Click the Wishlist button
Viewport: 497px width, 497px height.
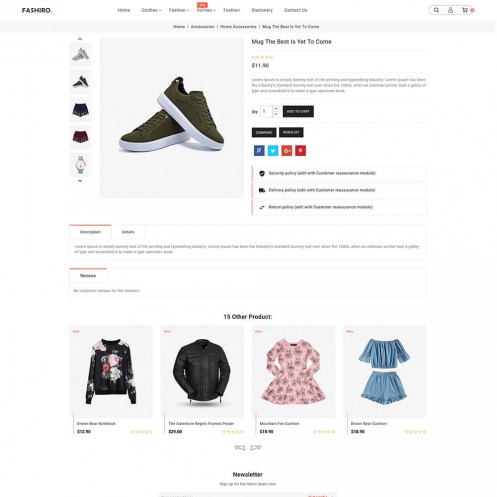pyautogui.click(x=291, y=132)
